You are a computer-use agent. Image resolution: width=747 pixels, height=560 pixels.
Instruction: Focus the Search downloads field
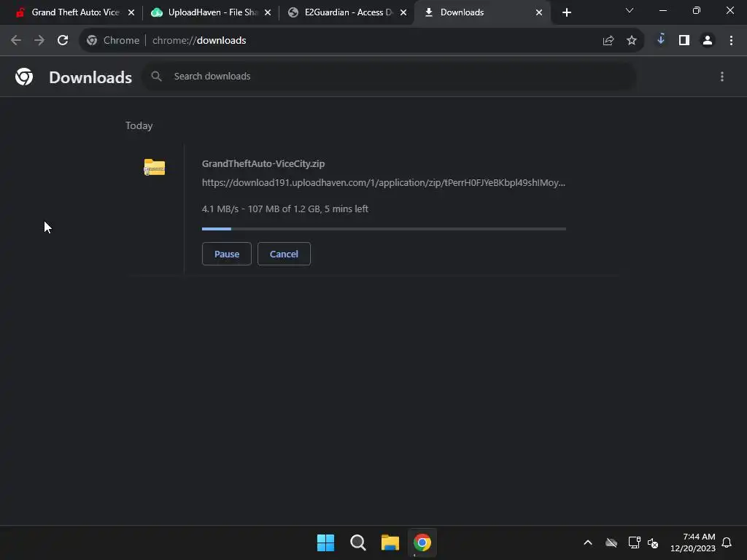[389, 76]
